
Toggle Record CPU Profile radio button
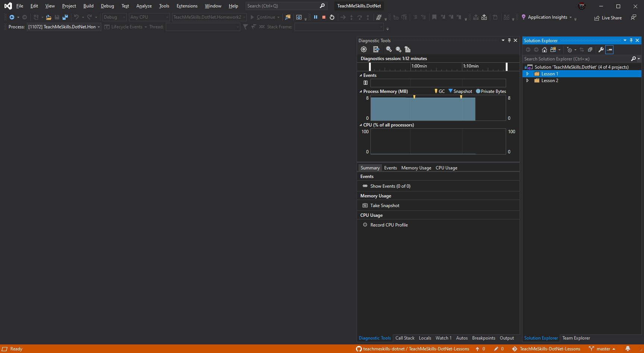[x=365, y=225]
